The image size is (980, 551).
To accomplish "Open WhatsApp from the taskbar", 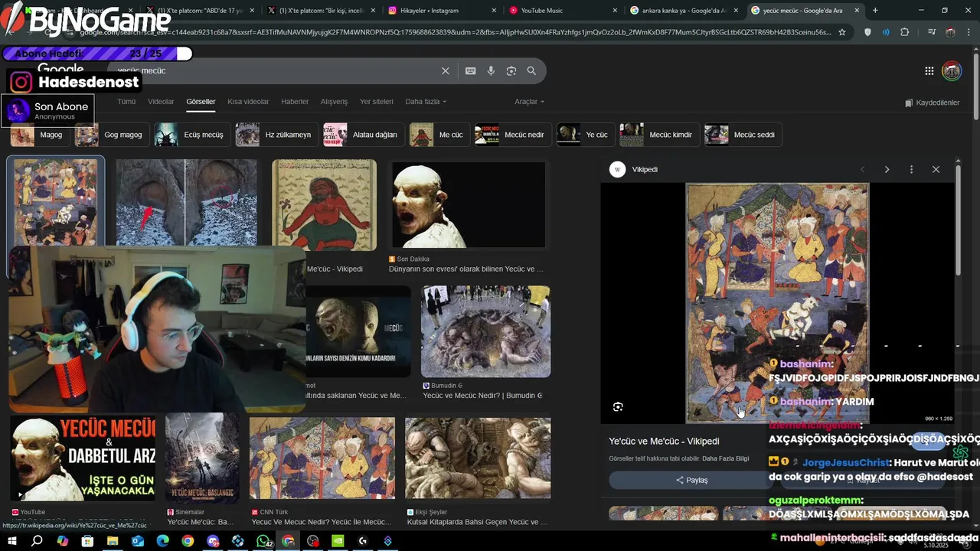I will point(263,541).
